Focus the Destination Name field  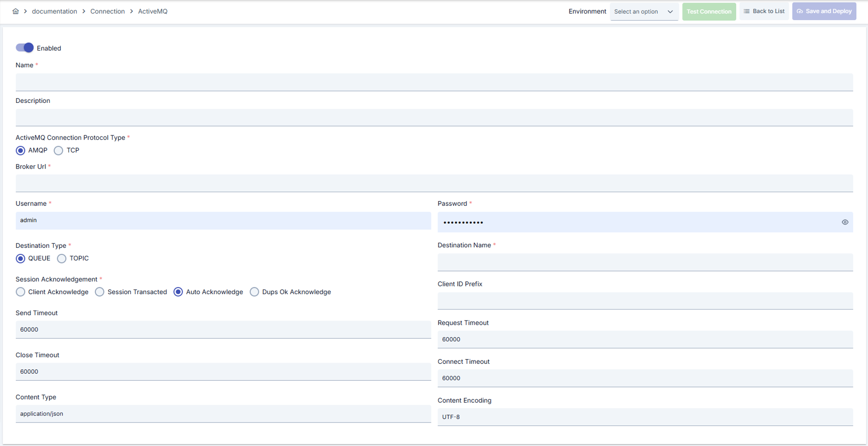point(645,262)
